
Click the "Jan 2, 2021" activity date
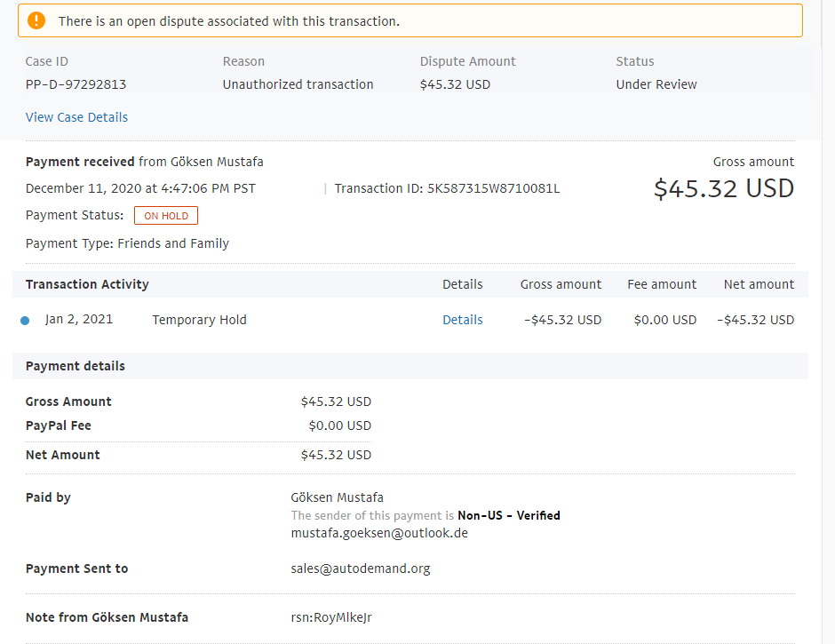79,319
